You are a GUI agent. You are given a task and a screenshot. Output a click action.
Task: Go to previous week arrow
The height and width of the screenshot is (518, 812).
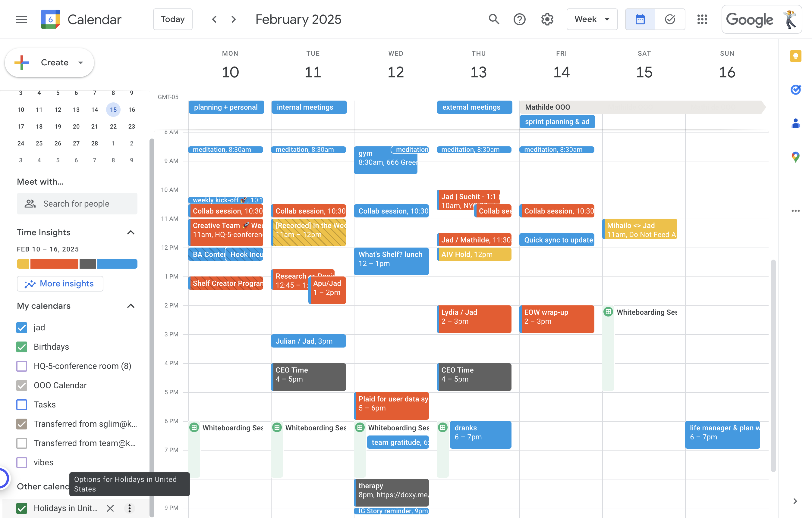tap(214, 19)
